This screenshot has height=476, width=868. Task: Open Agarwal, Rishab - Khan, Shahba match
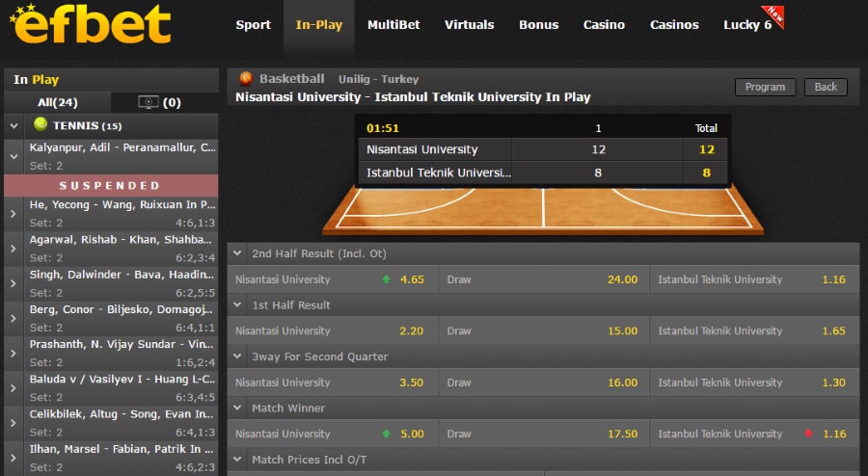point(121,239)
